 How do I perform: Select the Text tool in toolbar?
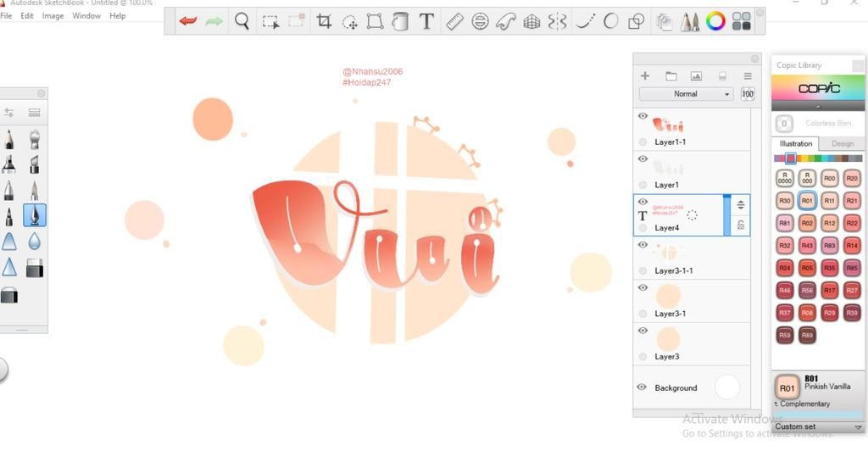click(426, 21)
